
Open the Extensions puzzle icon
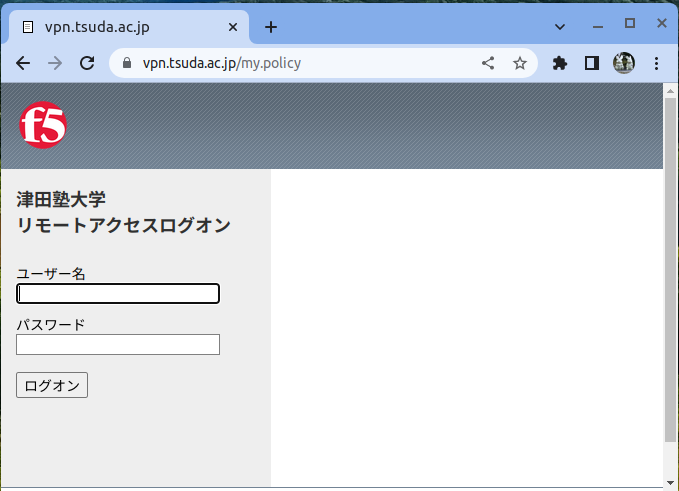point(560,63)
